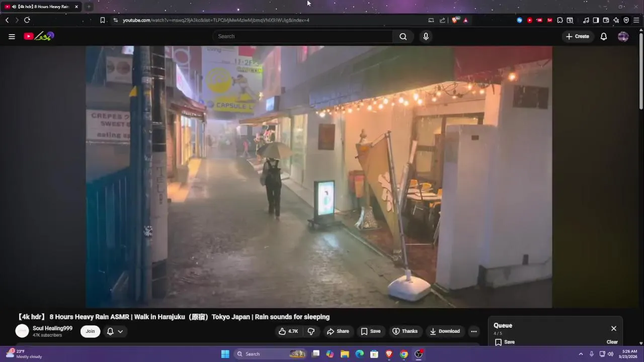Open Brave VPN shield icon

[626, 20]
